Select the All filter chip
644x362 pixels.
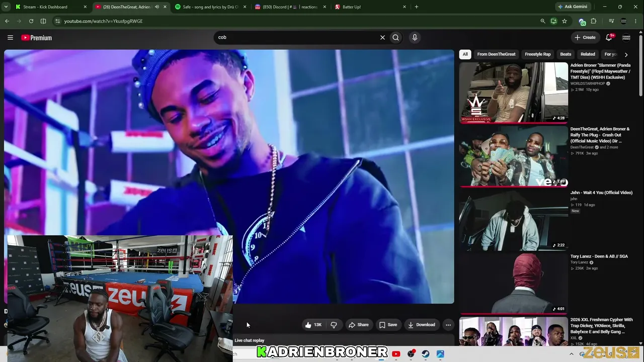(465, 54)
